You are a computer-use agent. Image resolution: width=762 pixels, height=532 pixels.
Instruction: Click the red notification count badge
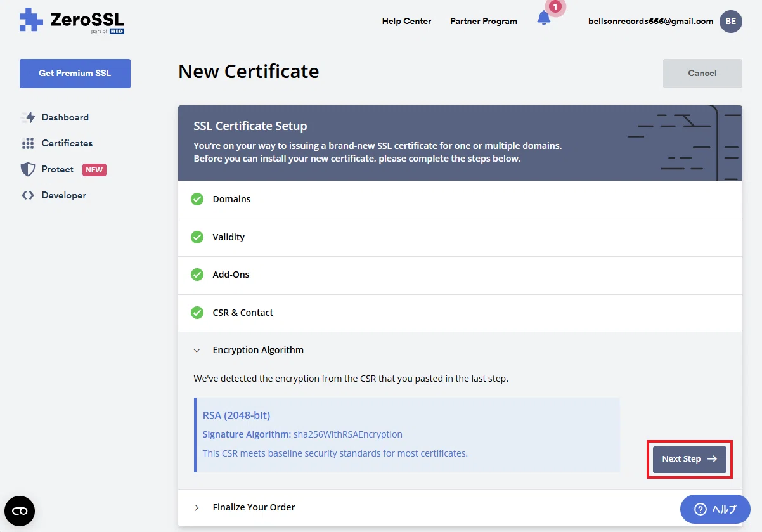556,7
